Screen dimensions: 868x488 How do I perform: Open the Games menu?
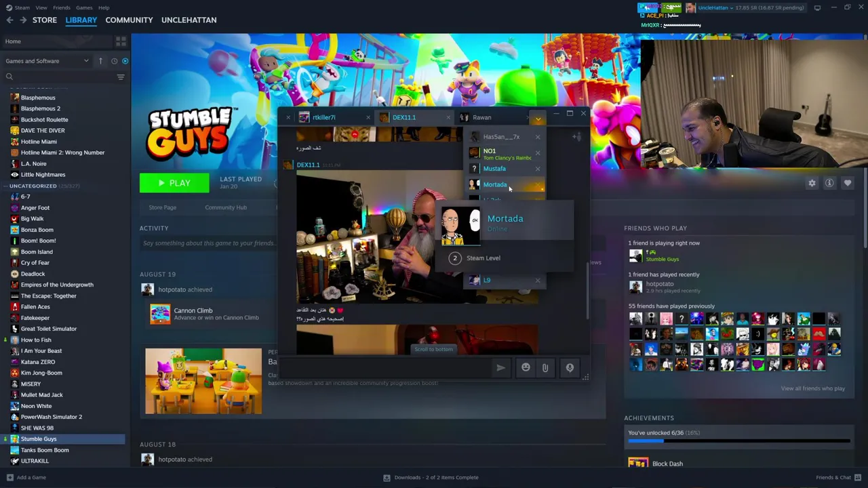(84, 7)
